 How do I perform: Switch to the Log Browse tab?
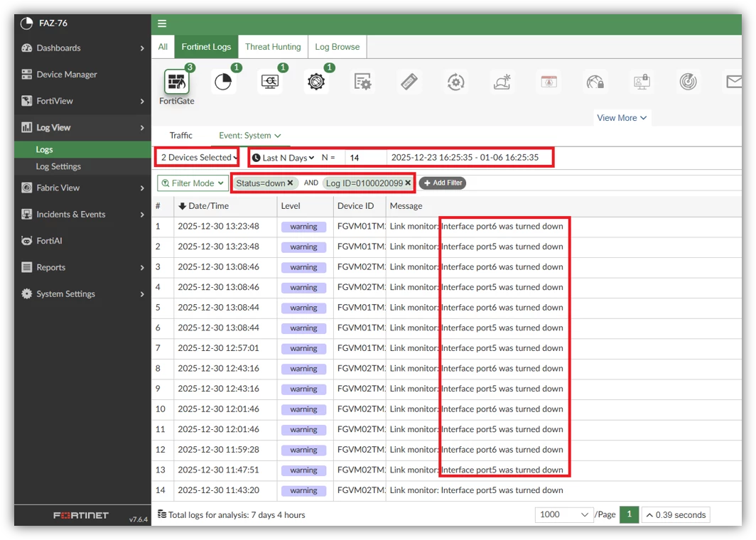click(x=337, y=47)
